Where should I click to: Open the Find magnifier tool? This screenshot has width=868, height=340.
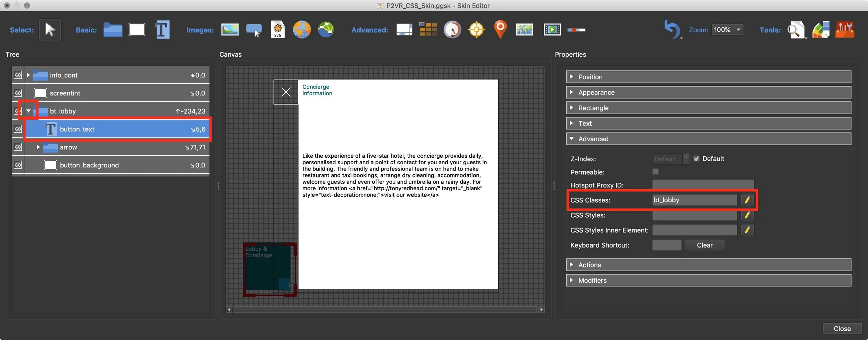[x=796, y=30]
